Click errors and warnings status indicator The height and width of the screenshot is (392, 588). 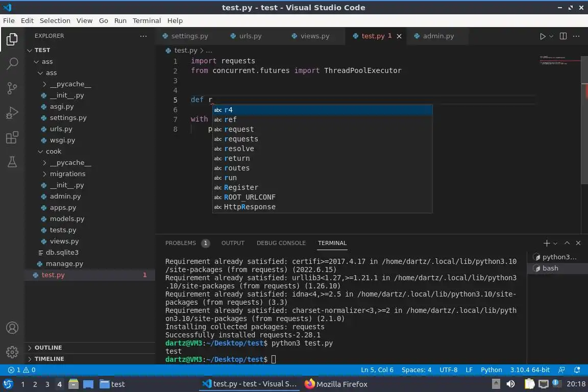[22, 370]
